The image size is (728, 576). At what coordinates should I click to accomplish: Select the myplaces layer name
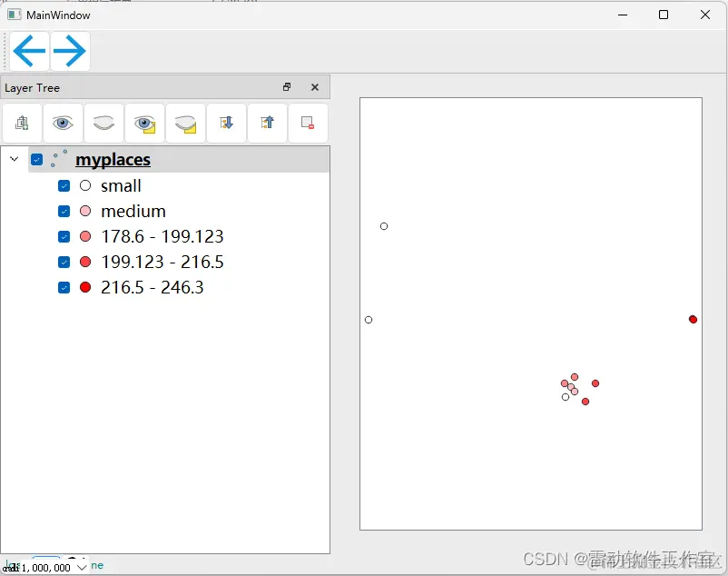113,160
